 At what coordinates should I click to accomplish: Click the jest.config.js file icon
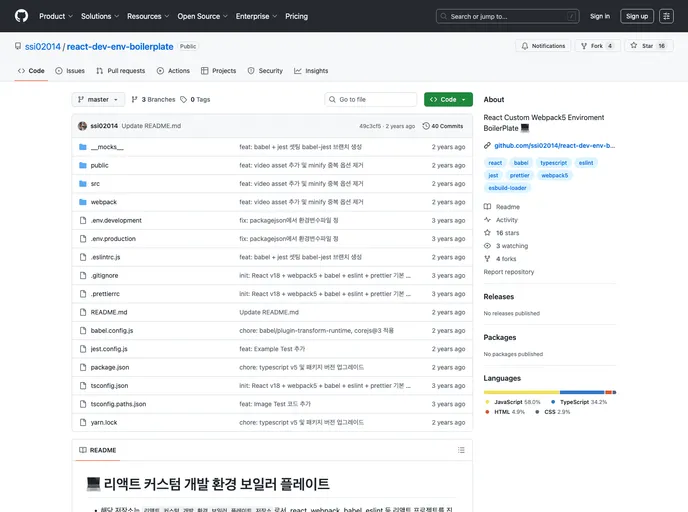click(x=83, y=349)
